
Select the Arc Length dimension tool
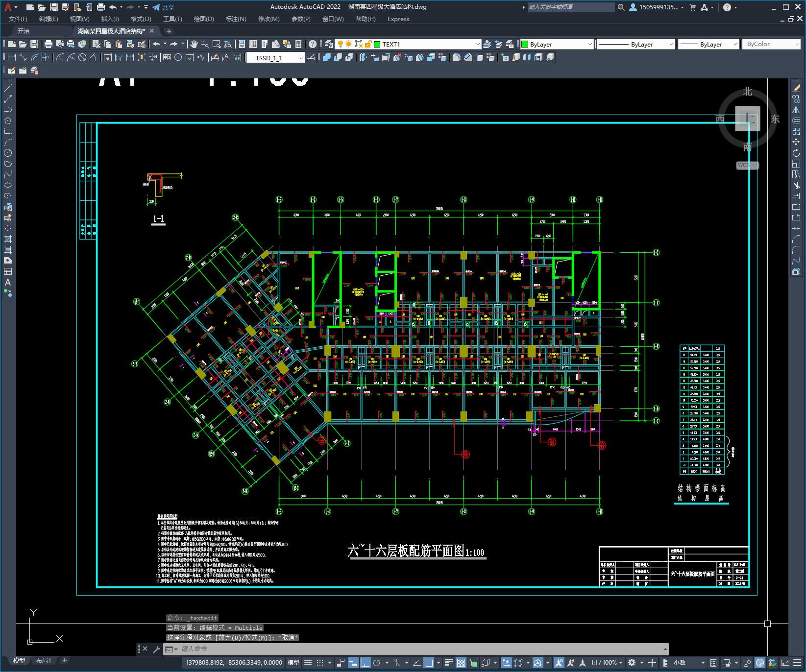(x=34, y=57)
